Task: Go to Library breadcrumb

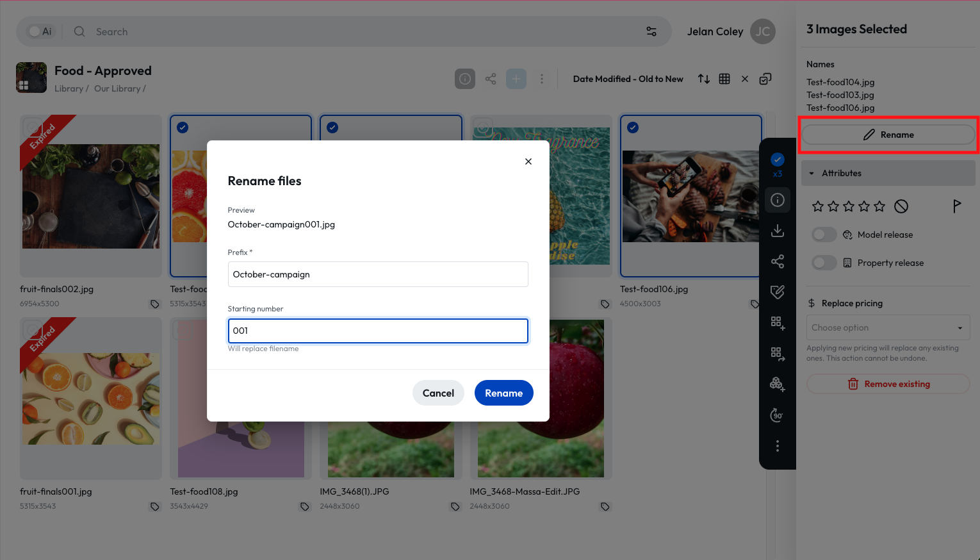Action: tap(69, 89)
